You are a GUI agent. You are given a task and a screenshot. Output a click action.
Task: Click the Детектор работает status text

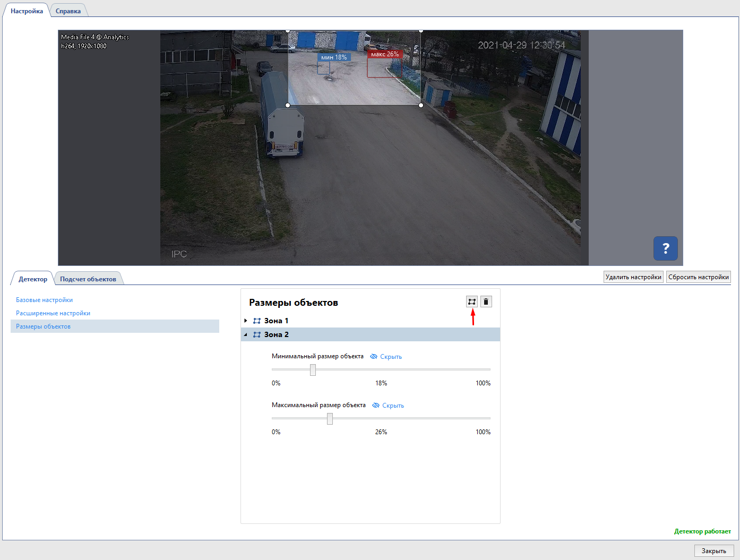pyautogui.click(x=702, y=531)
